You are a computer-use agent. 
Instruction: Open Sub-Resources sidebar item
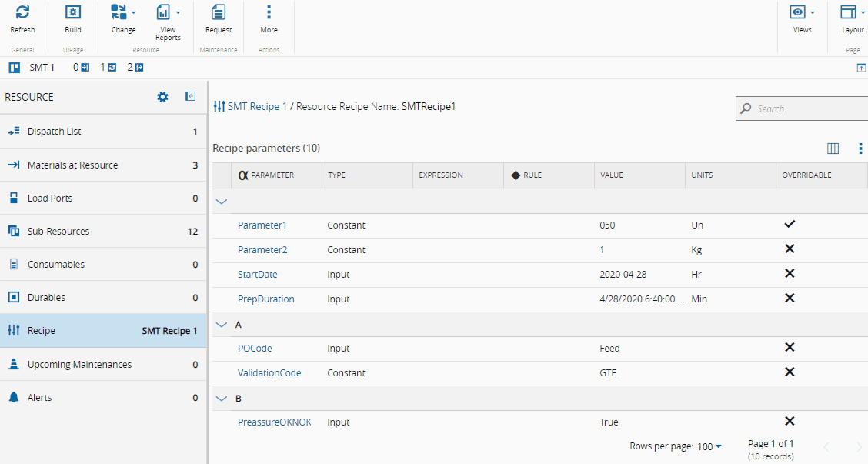(x=58, y=231)
